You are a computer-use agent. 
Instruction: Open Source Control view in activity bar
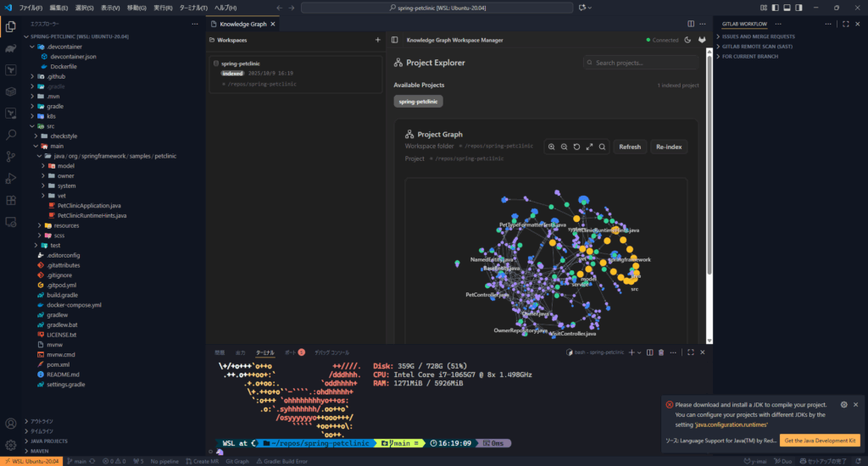click(11, 156)
